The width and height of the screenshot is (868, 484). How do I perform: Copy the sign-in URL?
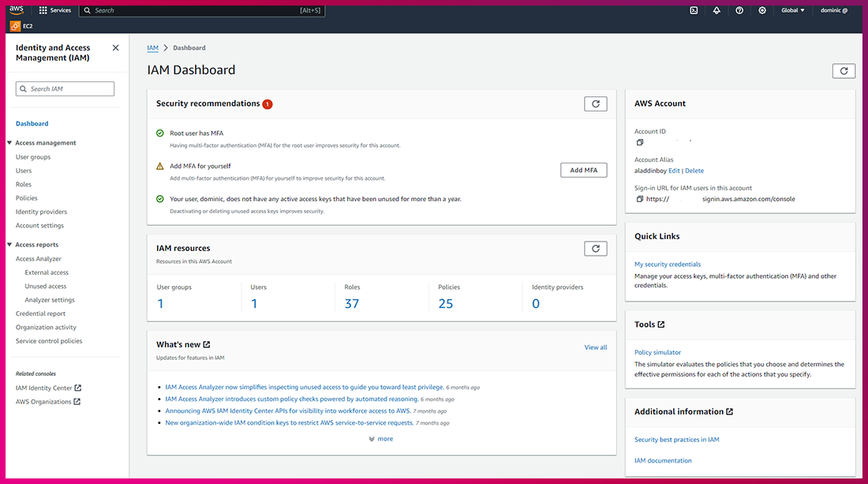tap(640, 199)
